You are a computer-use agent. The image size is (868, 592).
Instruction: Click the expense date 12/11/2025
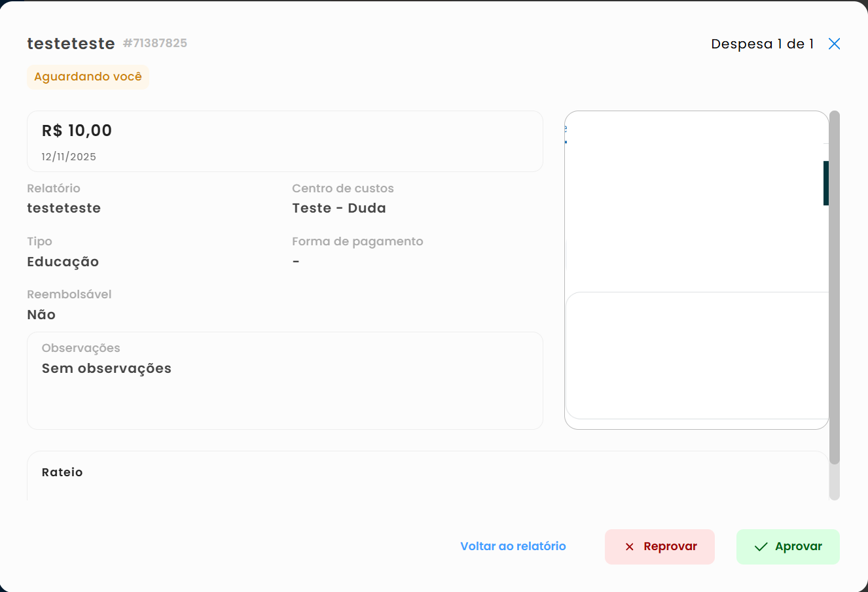tap(69, 157)
